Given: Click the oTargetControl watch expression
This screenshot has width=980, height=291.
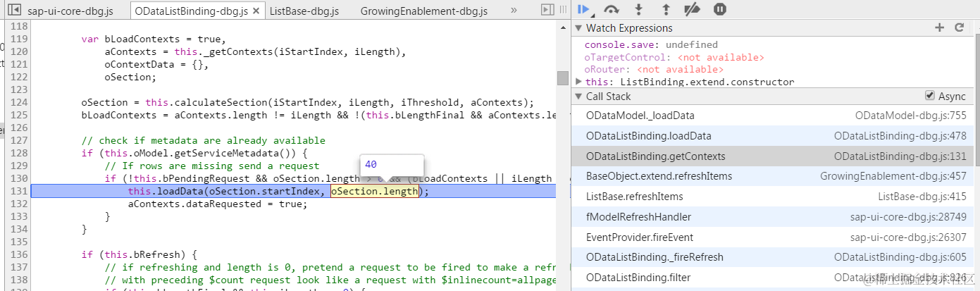Looking at the screenshot, I should click(x=674, y=57).
